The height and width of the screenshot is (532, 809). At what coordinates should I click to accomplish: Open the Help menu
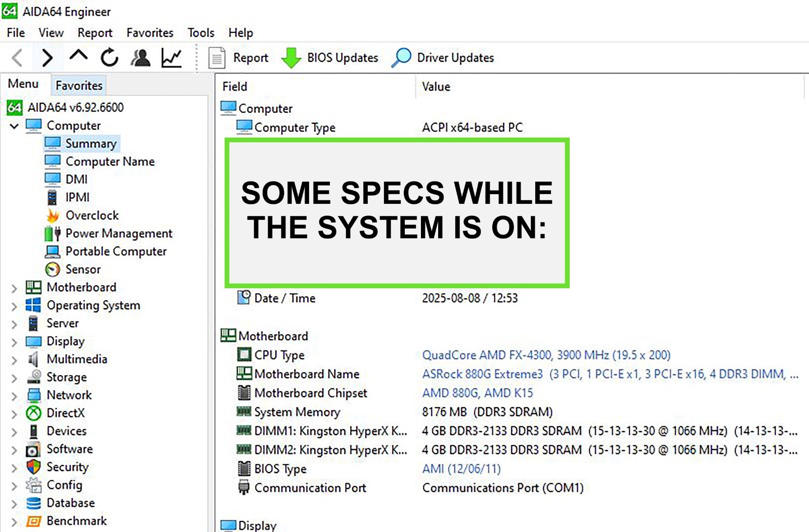tap(241, 33)
